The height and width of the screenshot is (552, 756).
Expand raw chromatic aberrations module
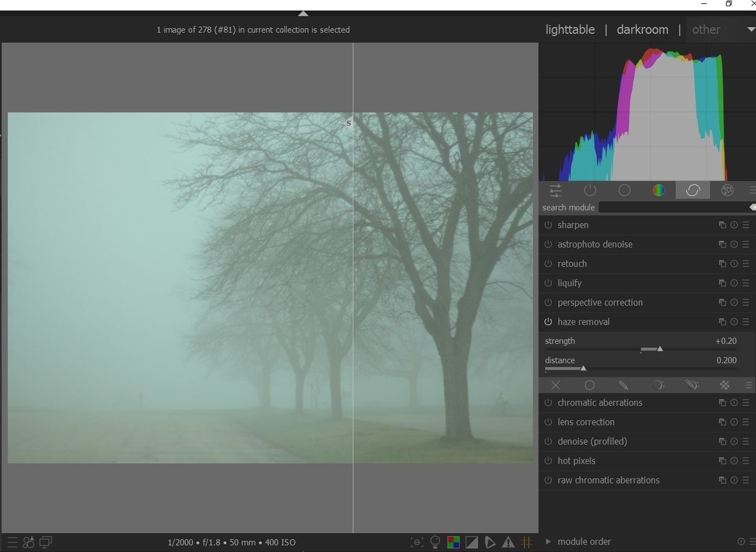pyautogui.click(x=609, y=480)
